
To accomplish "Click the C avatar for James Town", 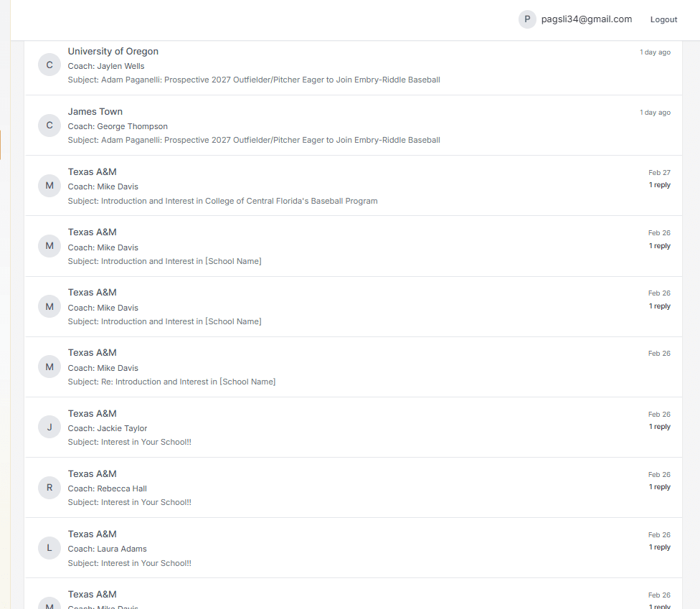I will [x=49, y=126].
